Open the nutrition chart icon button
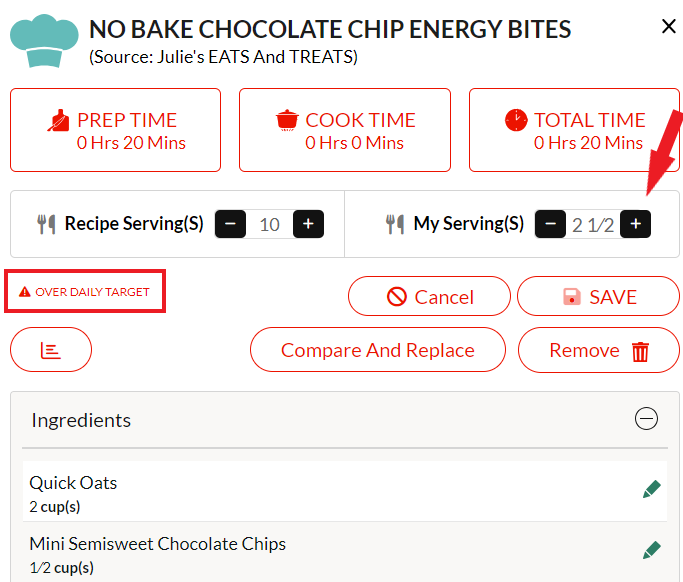 click(x=51, y=350)
